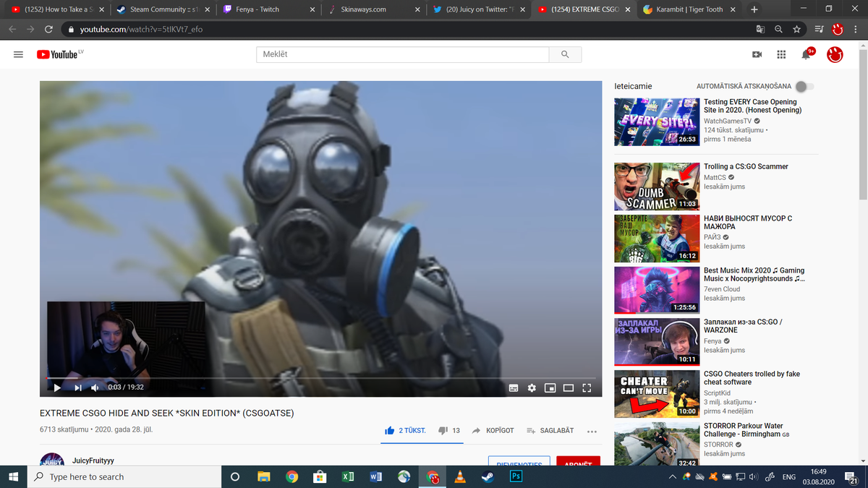Translate this page icon in address bar
This screenshot has height=488, width=868.
tap(760, 30)
